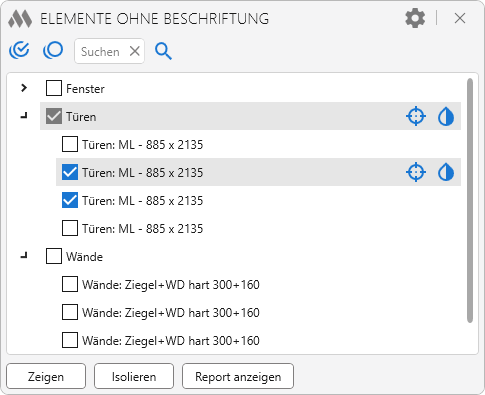Select the Fenster label text
Screen dimensions: 485x395
(85, 89)
